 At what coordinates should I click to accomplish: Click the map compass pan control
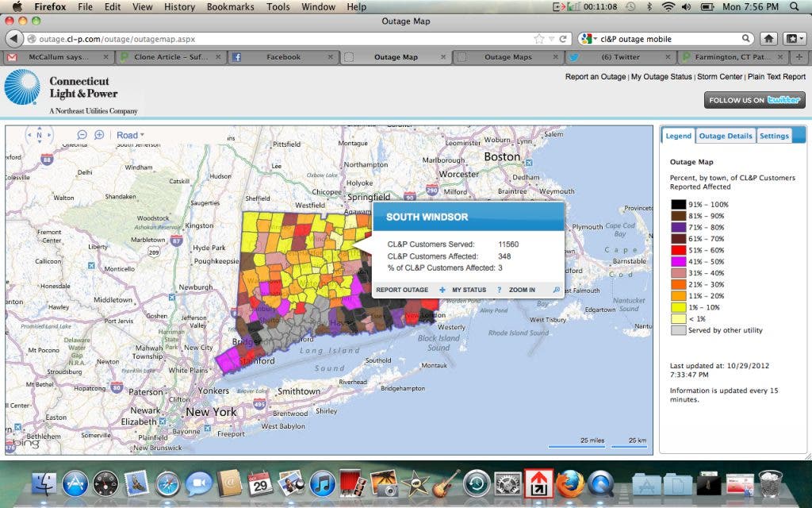coord(39,136)
